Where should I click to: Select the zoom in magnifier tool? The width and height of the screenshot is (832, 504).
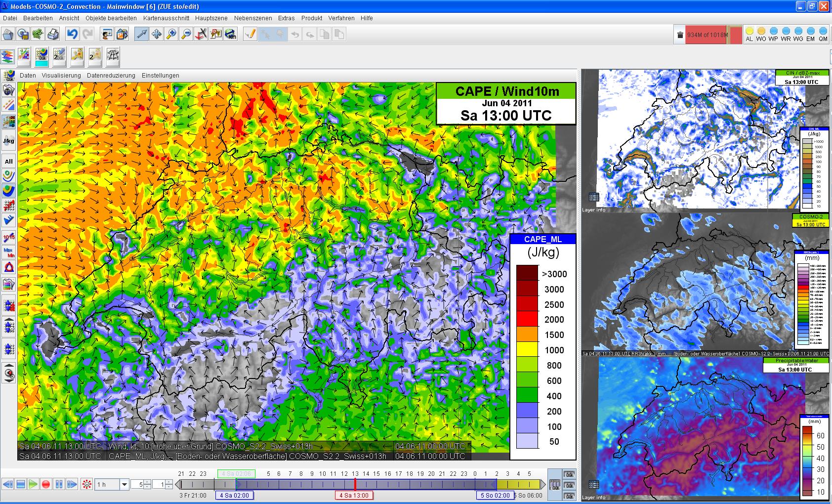(171, 35)
